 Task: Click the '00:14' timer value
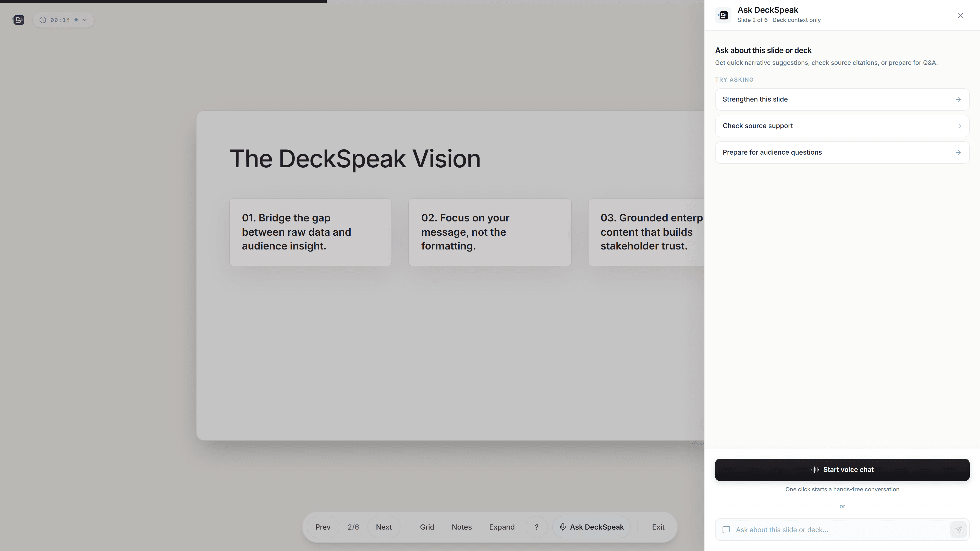coord(60,20)
